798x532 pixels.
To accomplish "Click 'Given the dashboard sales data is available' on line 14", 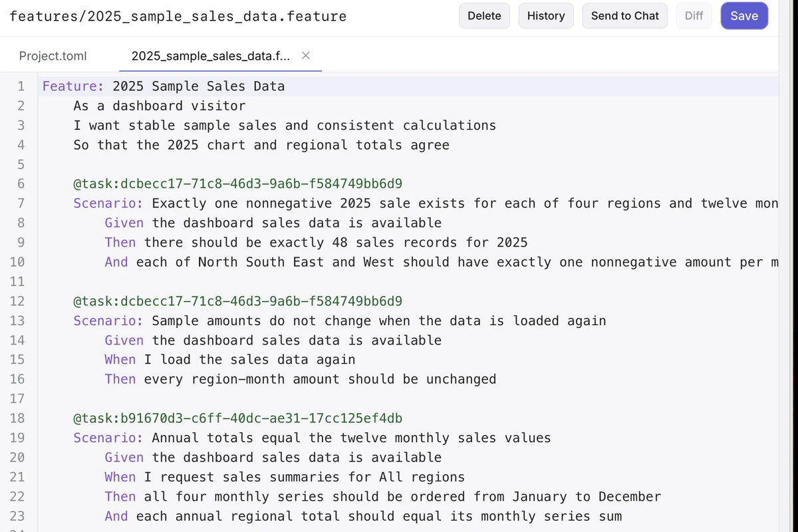I will click(x=273, y=340).
